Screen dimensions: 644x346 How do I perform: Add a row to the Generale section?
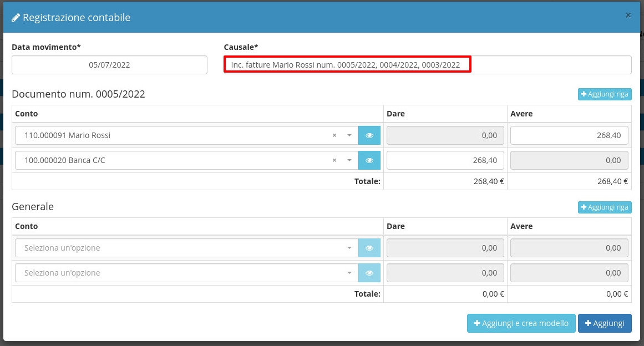[x=605, y=207]
